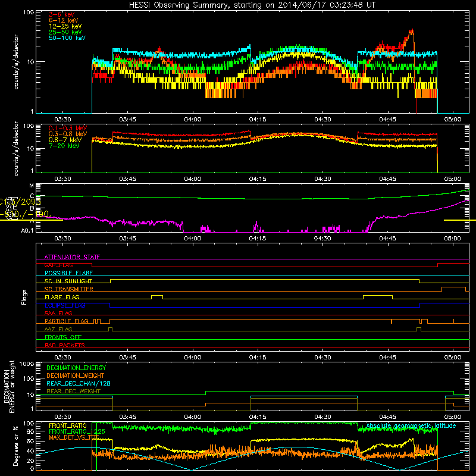The image size is (476, 476).
Task: Pick the 0.8-7 MeV legend label
Action: [x=65, y=140]
